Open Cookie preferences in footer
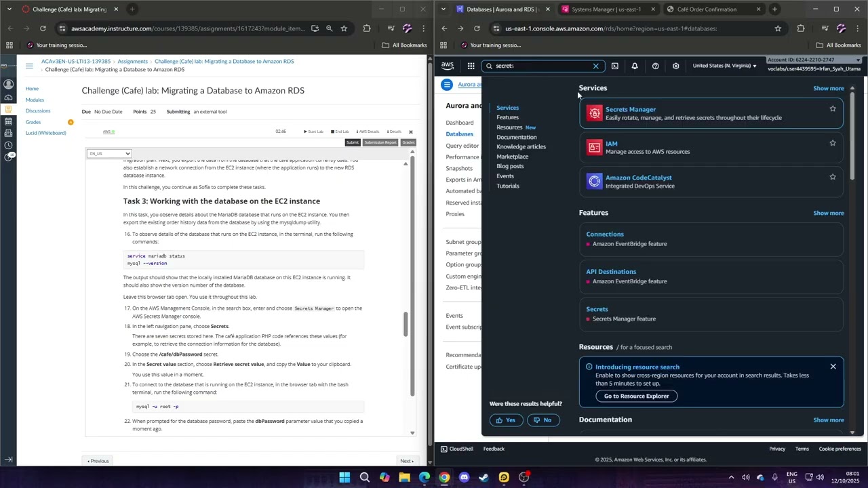This screenshot has width=868, height=488. click(840, 449)
